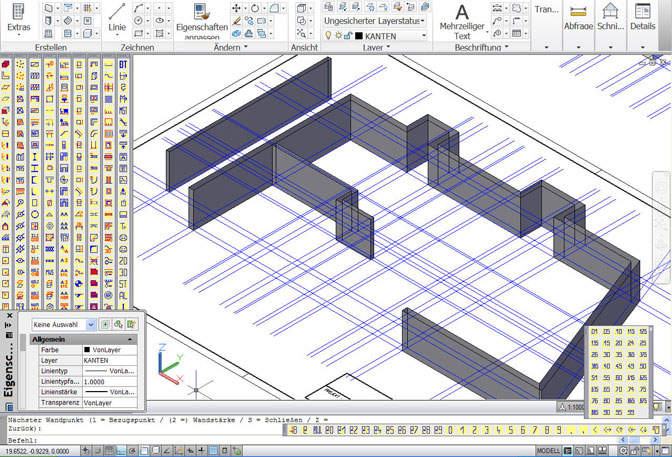Screen dimensions: 672x457
Task: Open the Schni... section panel icon
Action: click(x=610, y=18)
